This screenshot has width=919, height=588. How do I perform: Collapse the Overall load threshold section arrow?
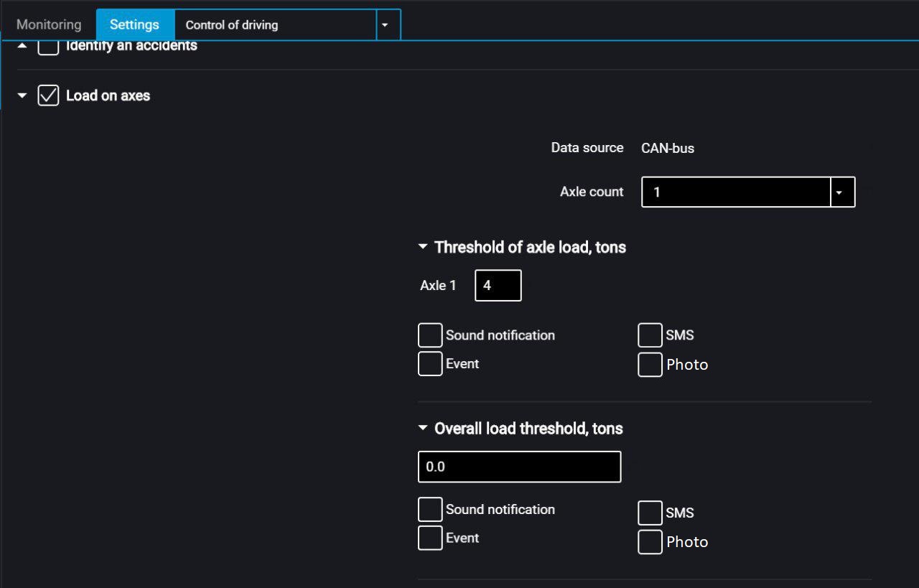pyautogui.click(x=423, y=429)
